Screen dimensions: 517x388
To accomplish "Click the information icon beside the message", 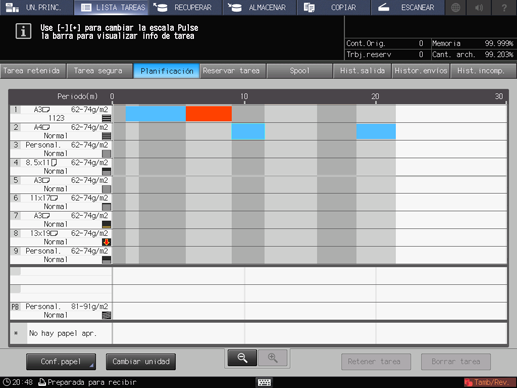I will [23, 31].
